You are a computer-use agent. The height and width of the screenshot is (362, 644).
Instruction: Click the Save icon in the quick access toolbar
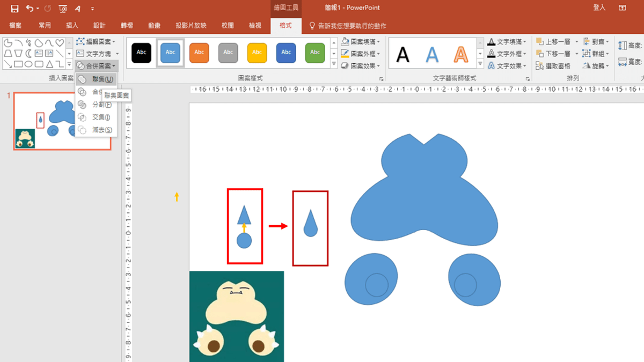14,9
